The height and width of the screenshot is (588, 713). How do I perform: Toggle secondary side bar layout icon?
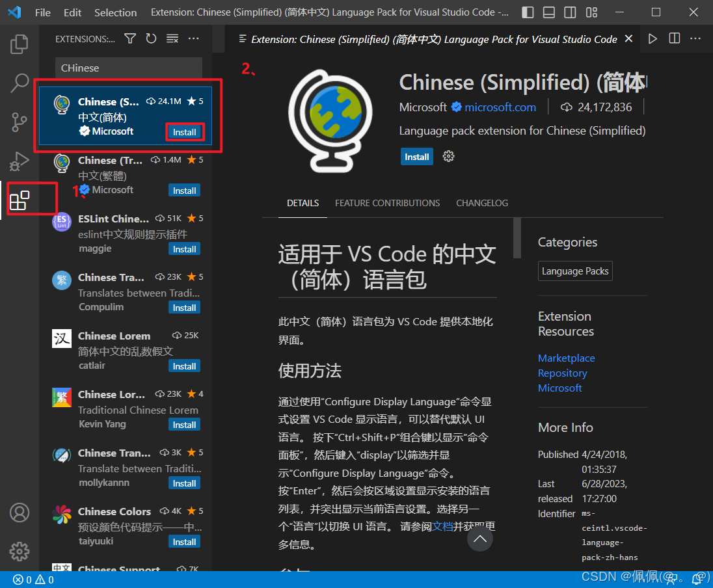(570, 12)
